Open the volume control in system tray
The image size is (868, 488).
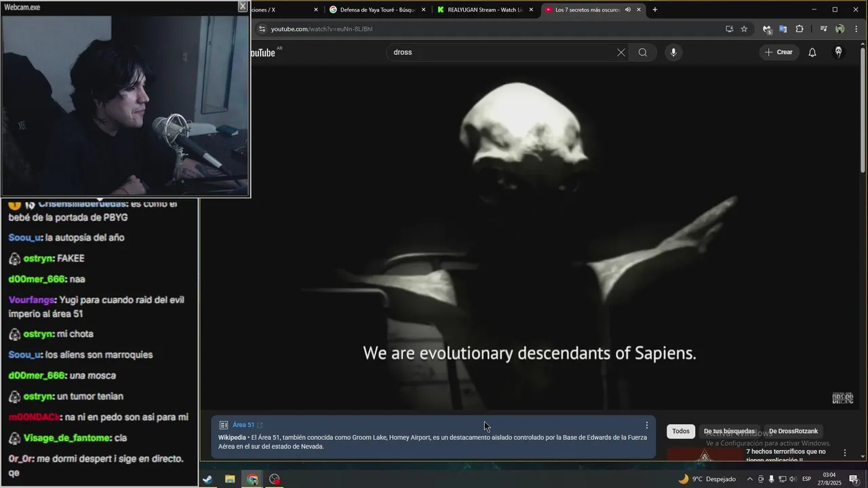tap(792, 479)
